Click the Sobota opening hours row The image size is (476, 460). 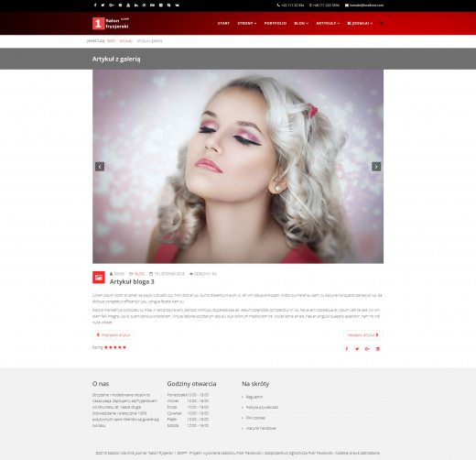(x=188, y=425)
